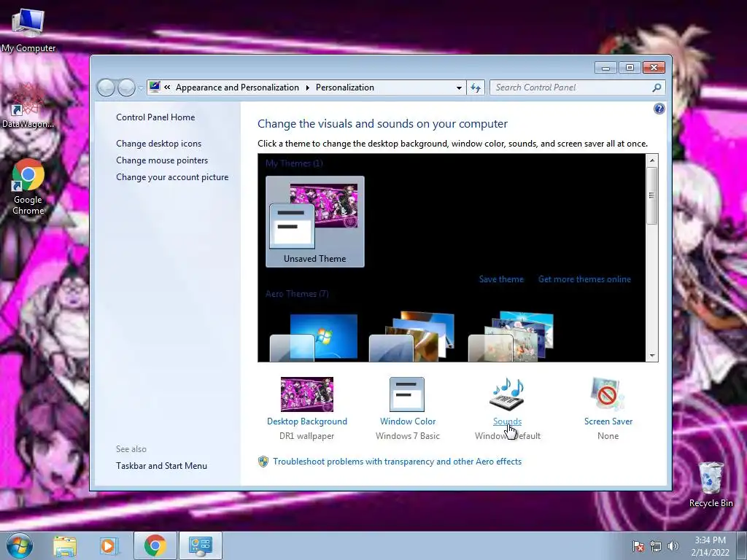
Task: Open Change desktop icons link
Action: 158,144
